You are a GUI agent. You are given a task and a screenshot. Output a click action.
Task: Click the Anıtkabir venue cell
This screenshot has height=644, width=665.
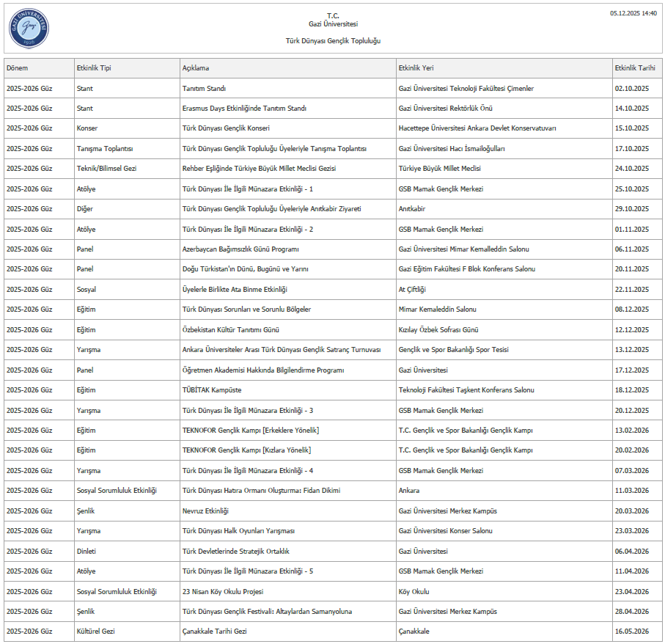click(x=411, y=209)
